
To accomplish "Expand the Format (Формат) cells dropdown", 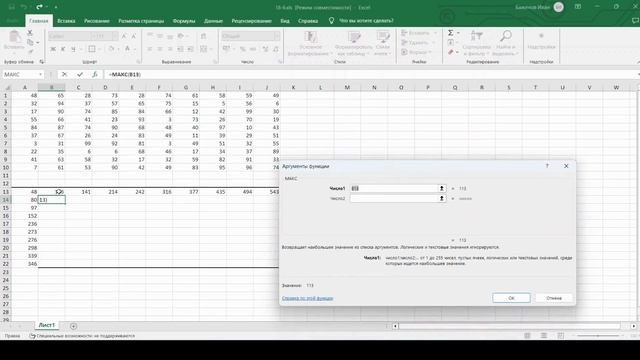I will point(429,52).
